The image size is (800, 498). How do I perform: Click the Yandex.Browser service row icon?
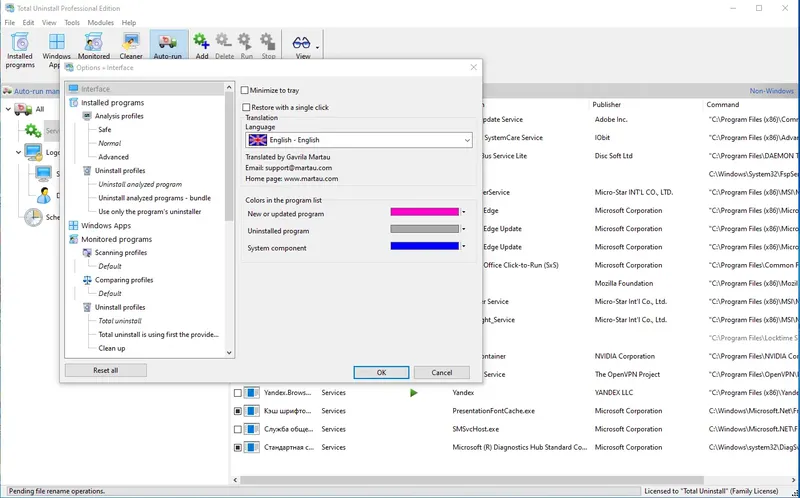click(x=252, y=393)
